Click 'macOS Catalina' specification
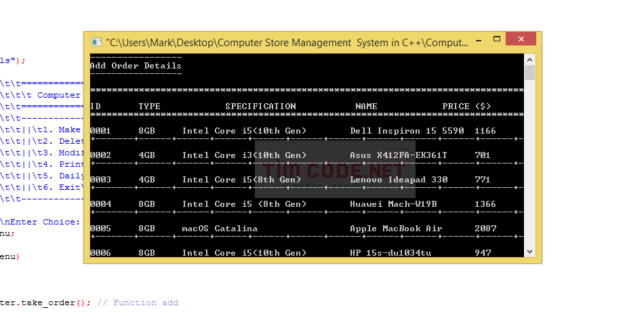 tap(220, 229)
